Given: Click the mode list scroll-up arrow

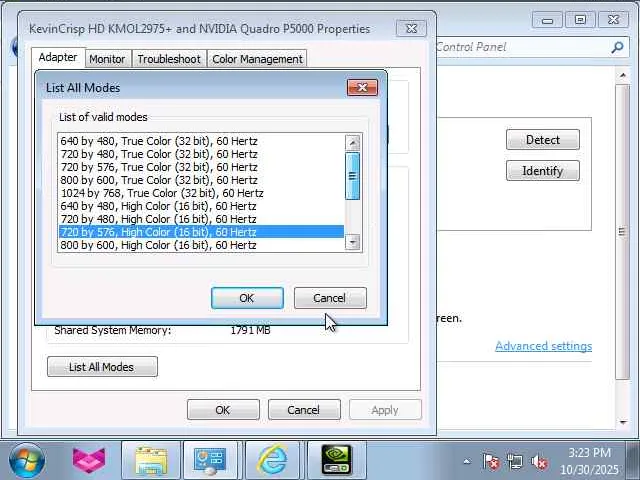Looking at the screenshot, I should [353, 143].
